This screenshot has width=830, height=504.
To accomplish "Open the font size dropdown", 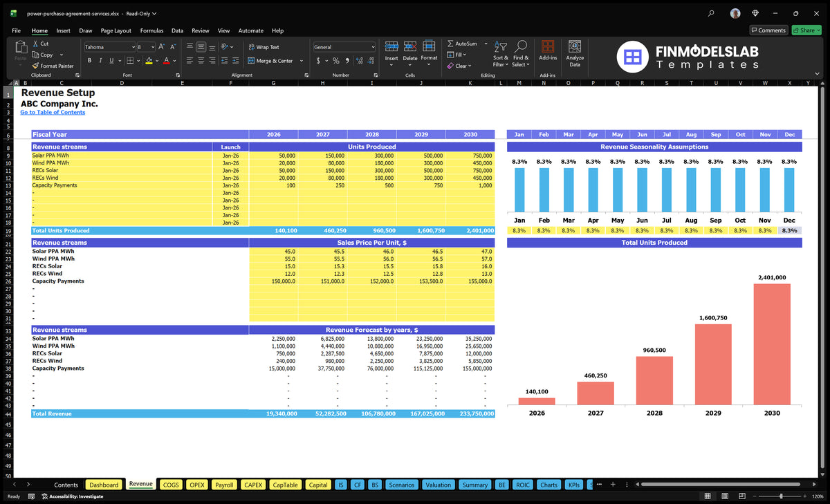I will (x=152, y=47).
